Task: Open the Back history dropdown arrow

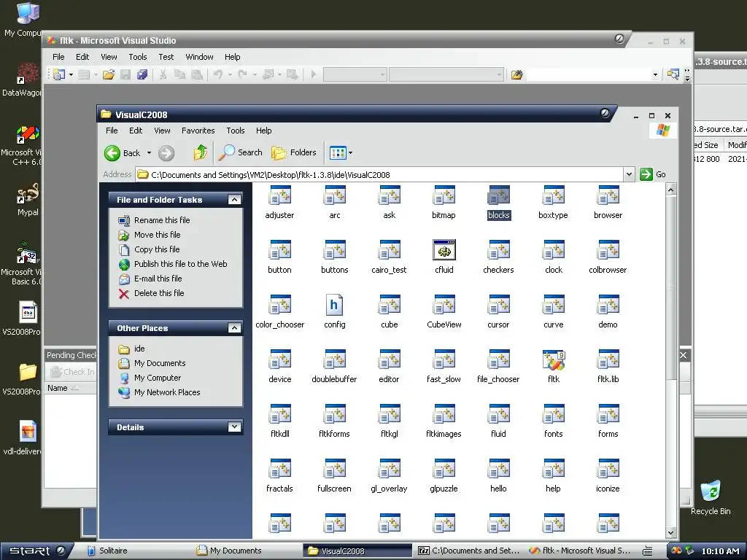Action: (x=149, y=153)
